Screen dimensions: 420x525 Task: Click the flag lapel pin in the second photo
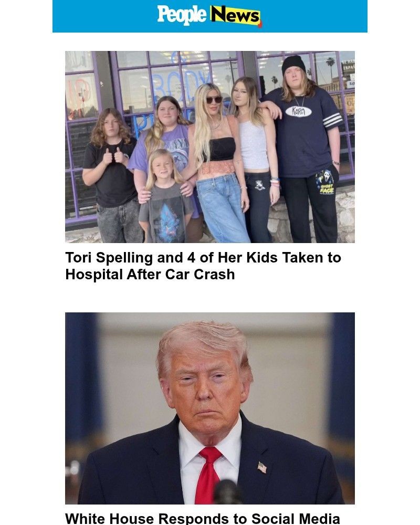pos(262,467)
